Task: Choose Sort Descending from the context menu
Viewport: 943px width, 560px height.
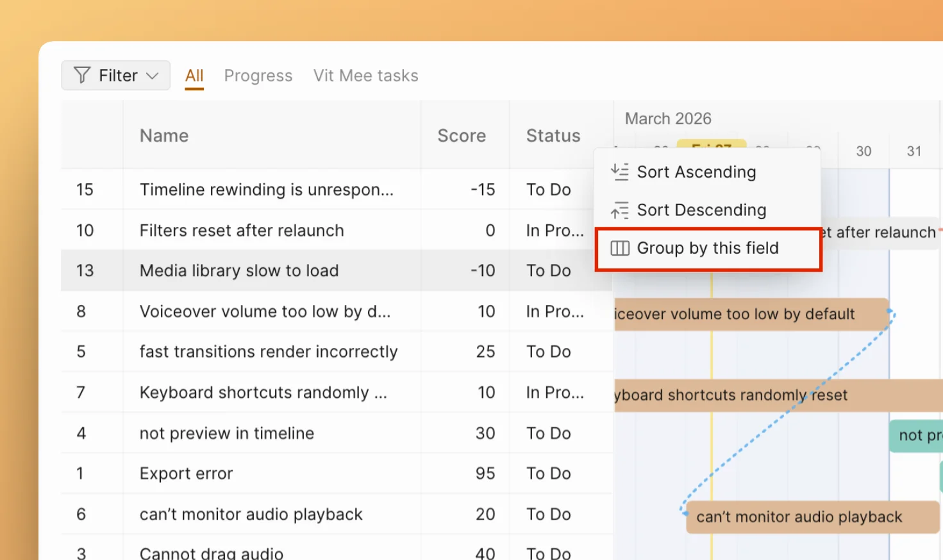Action: [701, 210]
